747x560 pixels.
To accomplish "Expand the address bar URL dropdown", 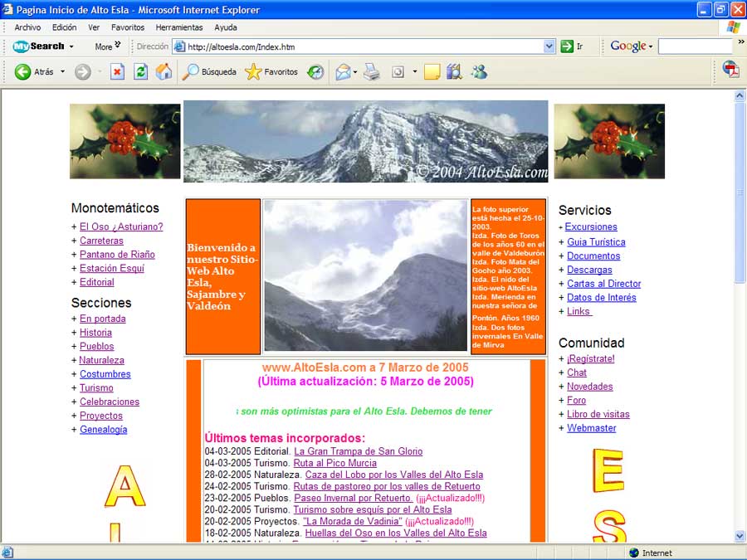I will (x=549, y=46).
